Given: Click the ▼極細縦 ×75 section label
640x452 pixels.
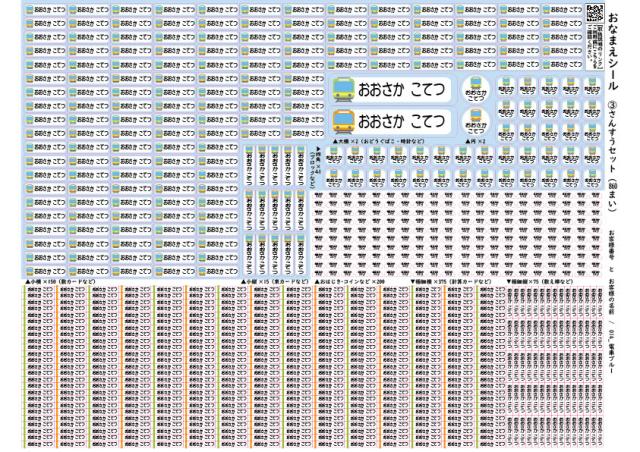Looking at the screenshot, I should [541, 282].
